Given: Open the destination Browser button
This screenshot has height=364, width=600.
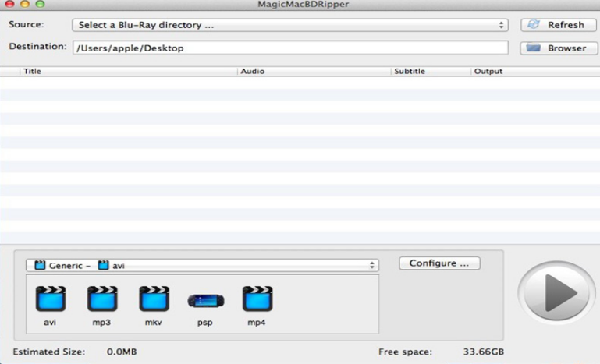Looking at the screenshot, I should pos(559,48).
